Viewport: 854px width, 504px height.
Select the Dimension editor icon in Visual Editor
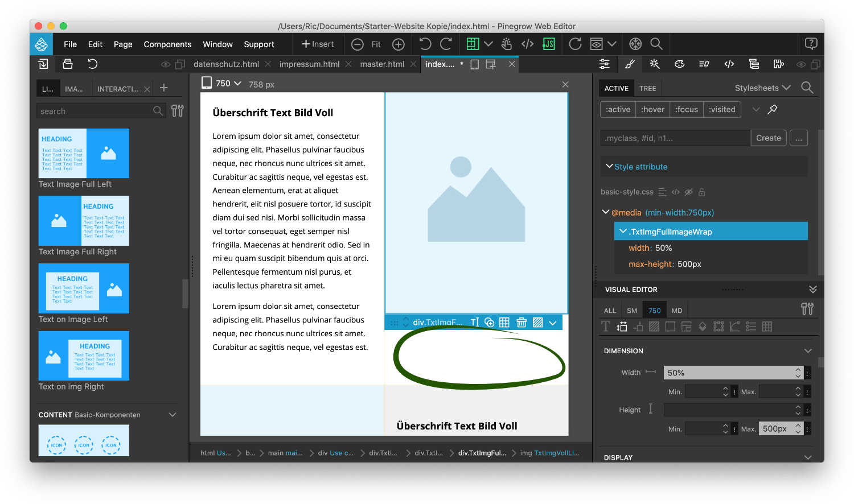click(x=622, y=327)
